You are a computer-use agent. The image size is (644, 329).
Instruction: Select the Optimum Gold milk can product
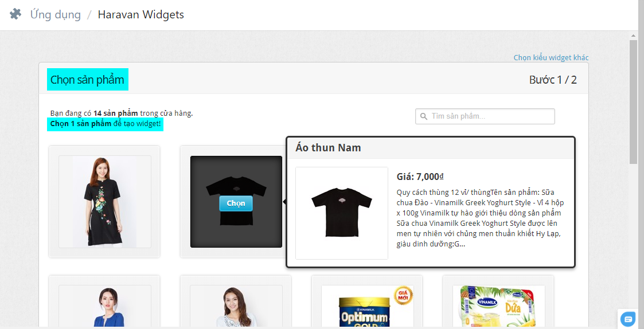click(367, 306)
